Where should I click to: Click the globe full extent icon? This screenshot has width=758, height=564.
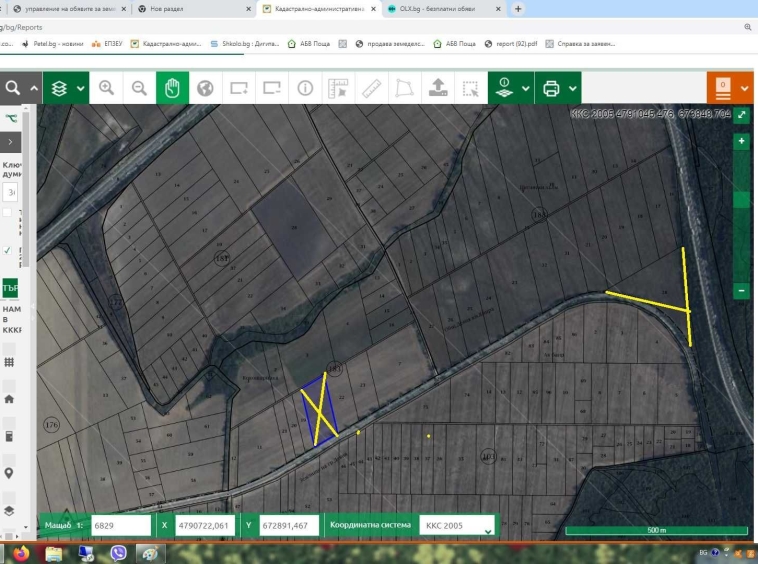pyautogui.click(x=205, y=88)
